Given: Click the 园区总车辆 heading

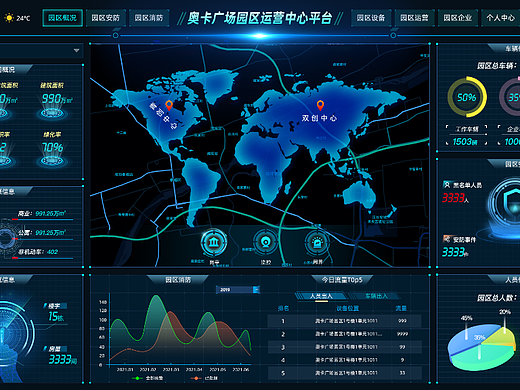Looking at the screenshot, I should coord(497,66).
